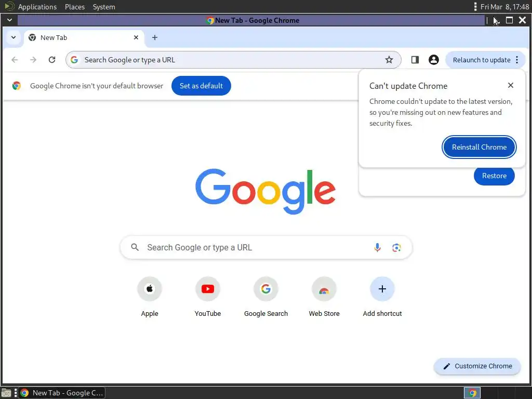Click the browser forward arrow
The height and width of the screenshot is (399, 532).
pos(33,60)
